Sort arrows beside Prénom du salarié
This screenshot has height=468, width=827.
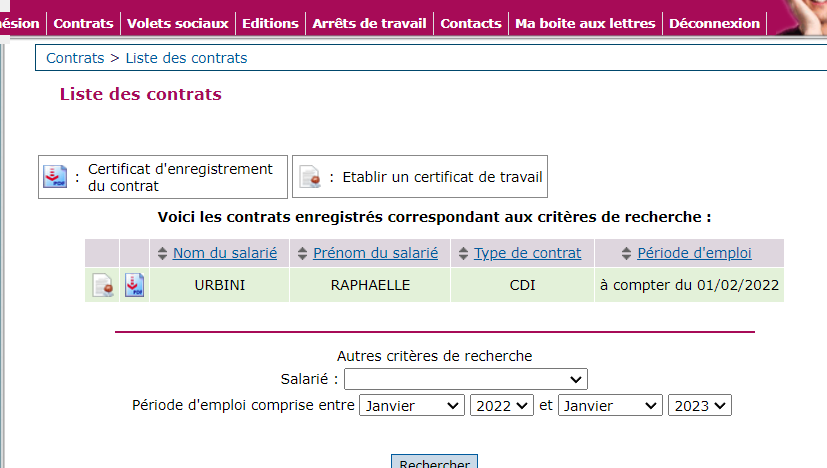tap(303, 254)
